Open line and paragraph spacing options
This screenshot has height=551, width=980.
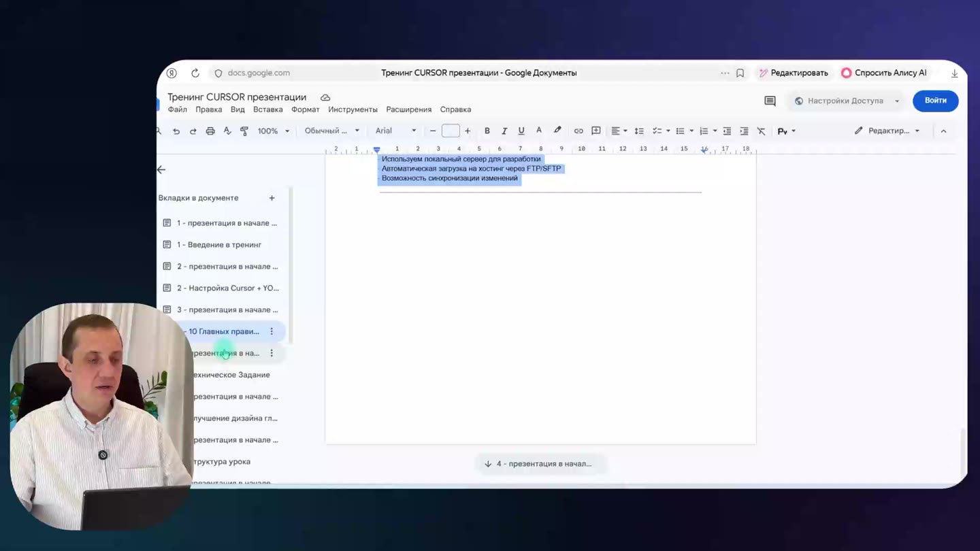pyautogui.click(x=639, y=131)
